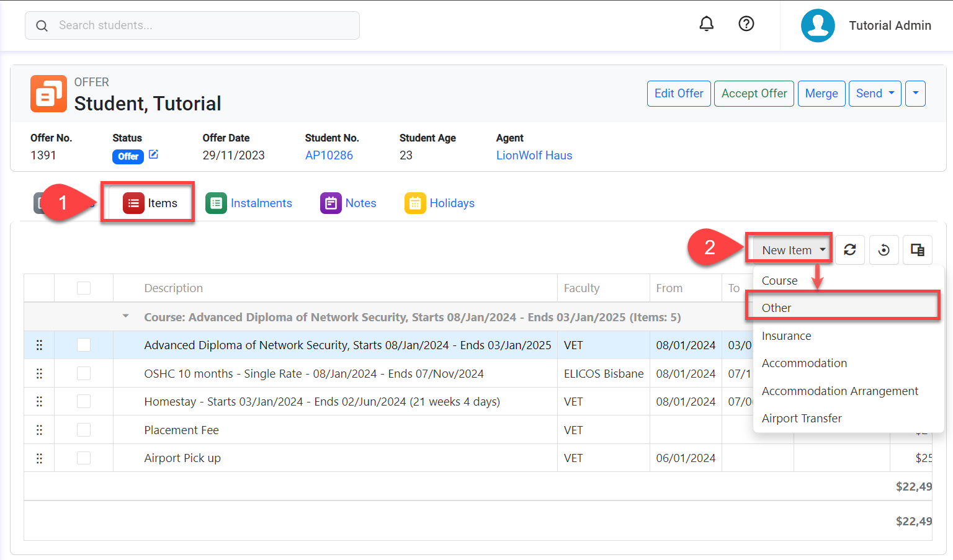953x560 pixels.
Task: Open the notifications bell icon
Action: click(706, 24)
